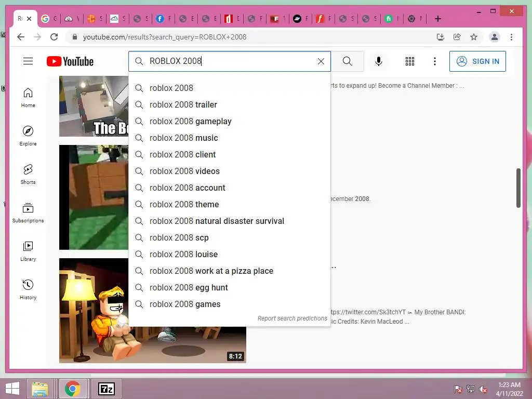Image resolution: width=532 pixels, height=399 pixels.
Task: Go back with the browser arrow
Action: tap(21, 37)
